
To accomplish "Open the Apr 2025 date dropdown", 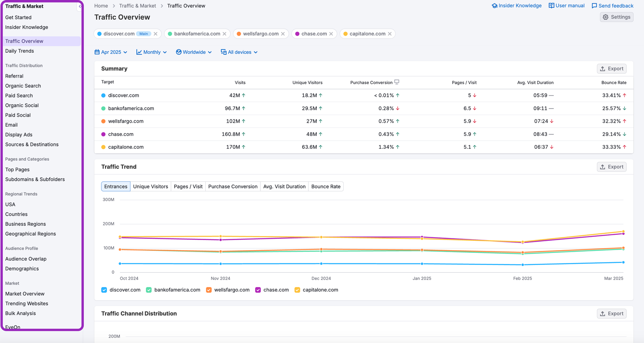I will [111, 52].
